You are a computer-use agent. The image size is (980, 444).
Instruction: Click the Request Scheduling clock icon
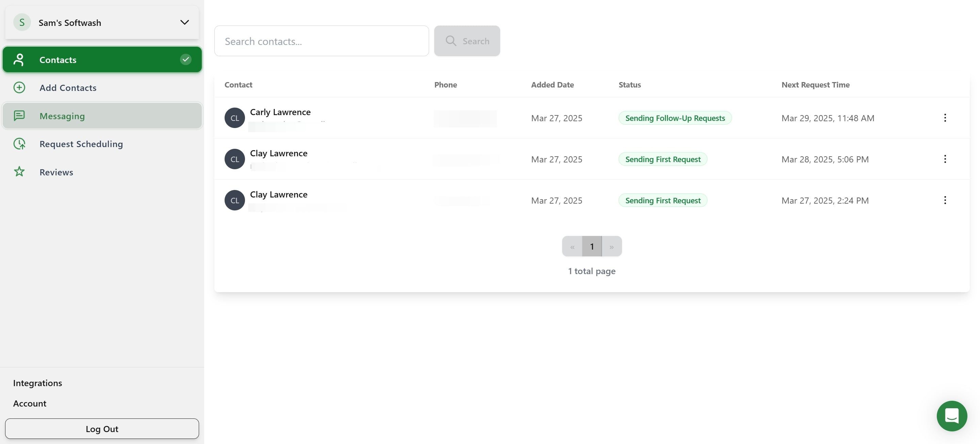point(19,144)
